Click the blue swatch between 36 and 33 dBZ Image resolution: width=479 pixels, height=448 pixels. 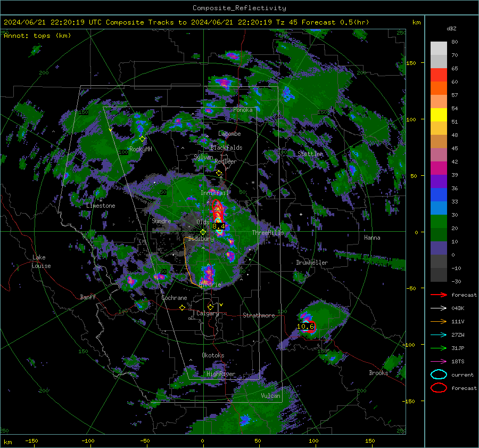coord(439,195)
